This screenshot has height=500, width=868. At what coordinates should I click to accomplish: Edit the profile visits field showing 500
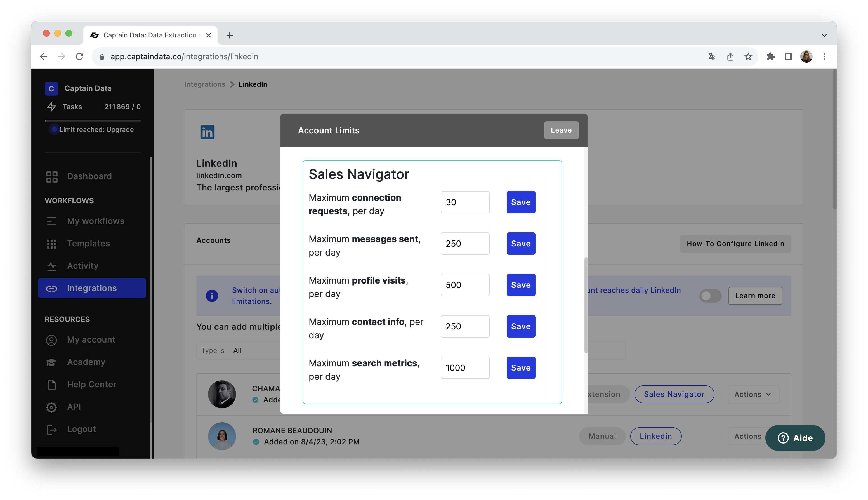coord(465,285)
